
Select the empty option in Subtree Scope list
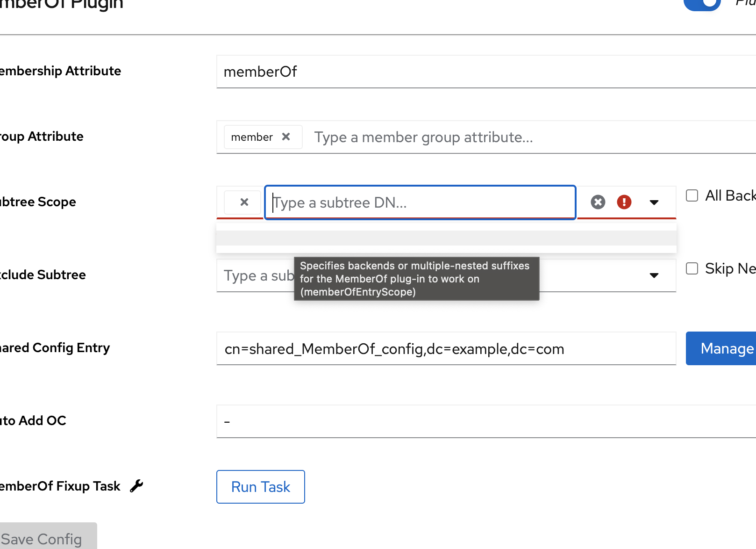(x=446, y=238)
